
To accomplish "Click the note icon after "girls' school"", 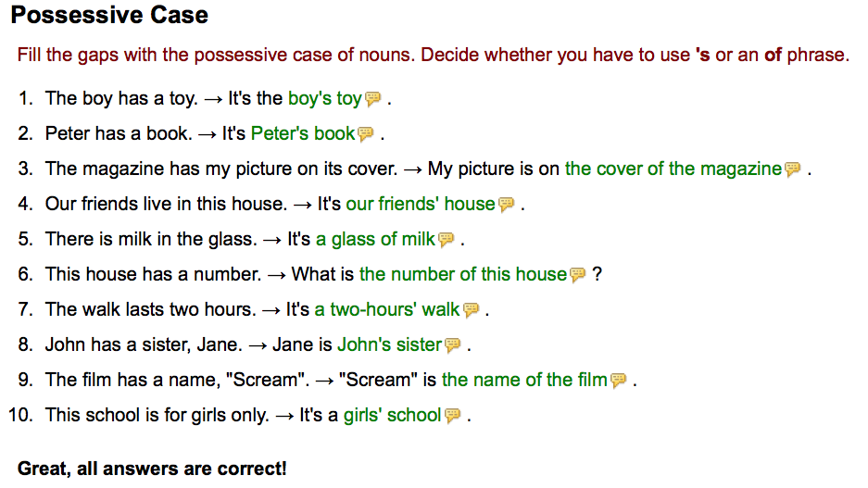I will point(452,416).
